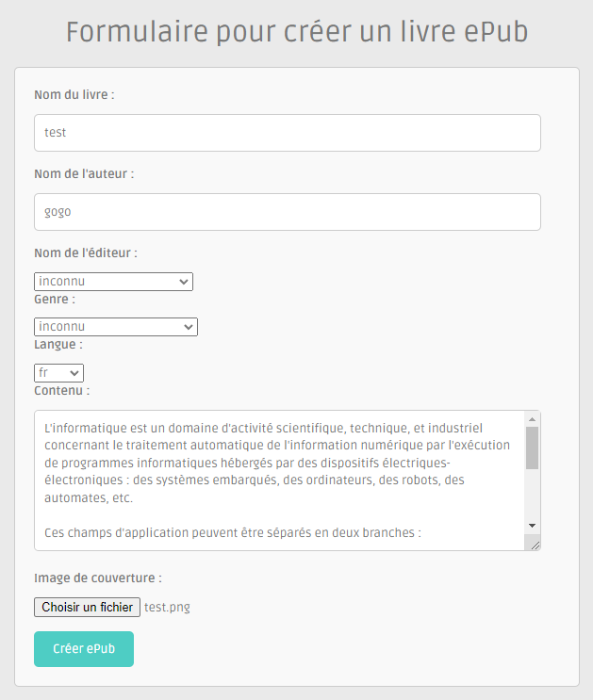Click the Contenu scrollbar thumb

pyautogui.click(x=532, y=448)
